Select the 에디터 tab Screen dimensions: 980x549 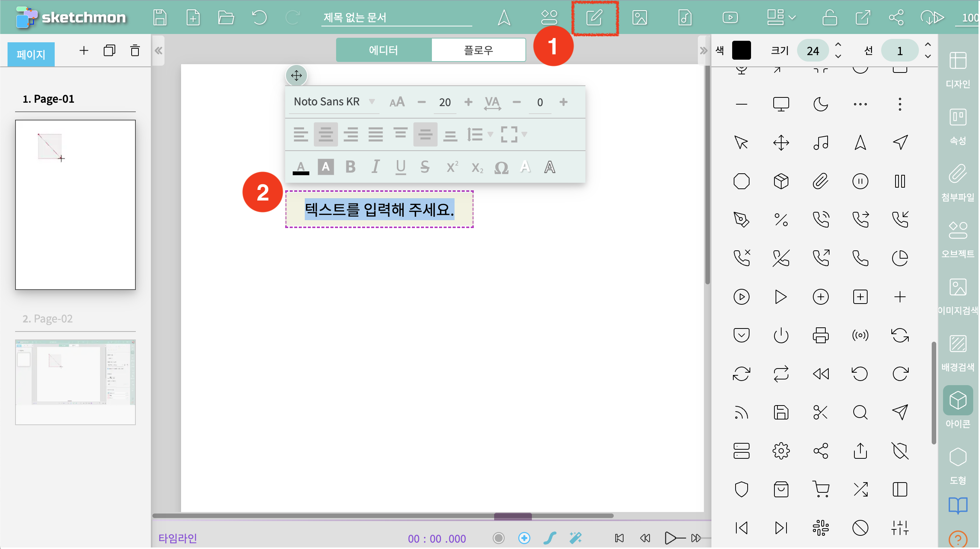384,50
